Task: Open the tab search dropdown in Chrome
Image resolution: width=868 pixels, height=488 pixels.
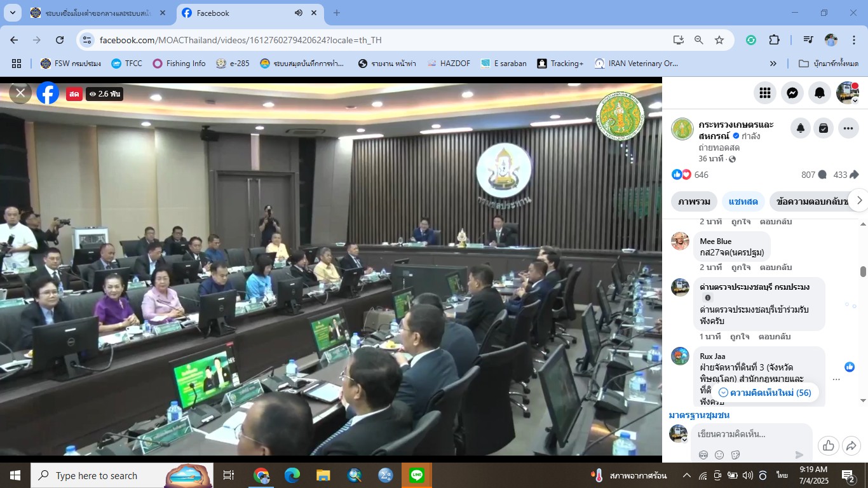Action: coord(12,13)
